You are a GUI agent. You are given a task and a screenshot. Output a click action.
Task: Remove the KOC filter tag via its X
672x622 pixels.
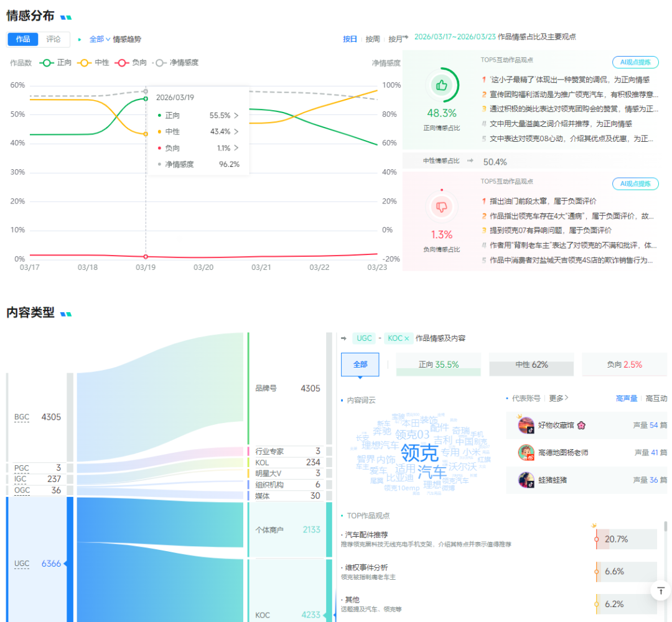407,338
